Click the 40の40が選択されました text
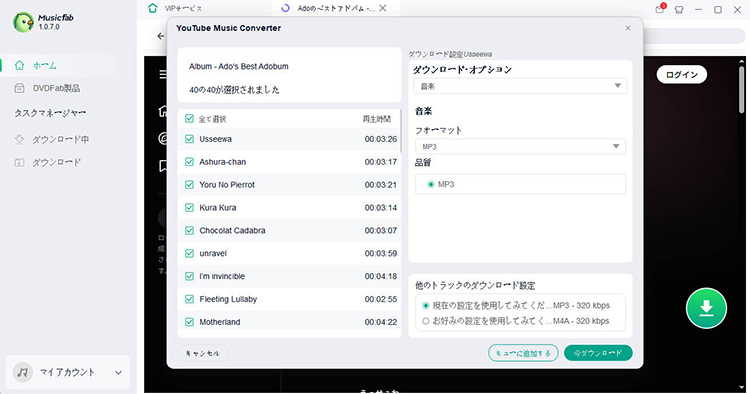The width and height of the screenshot is (750, 394). [x=234, y=89]
